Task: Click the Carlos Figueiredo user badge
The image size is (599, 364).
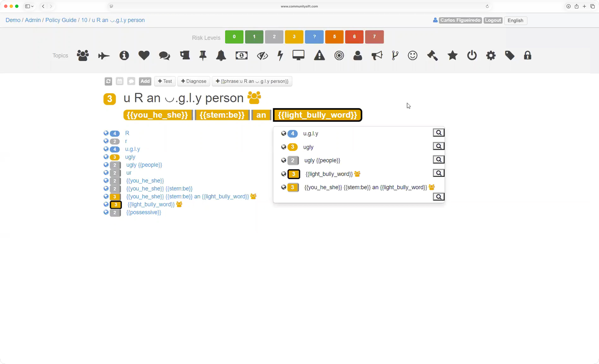Action: pyautogui.click(x=460, y=20)
